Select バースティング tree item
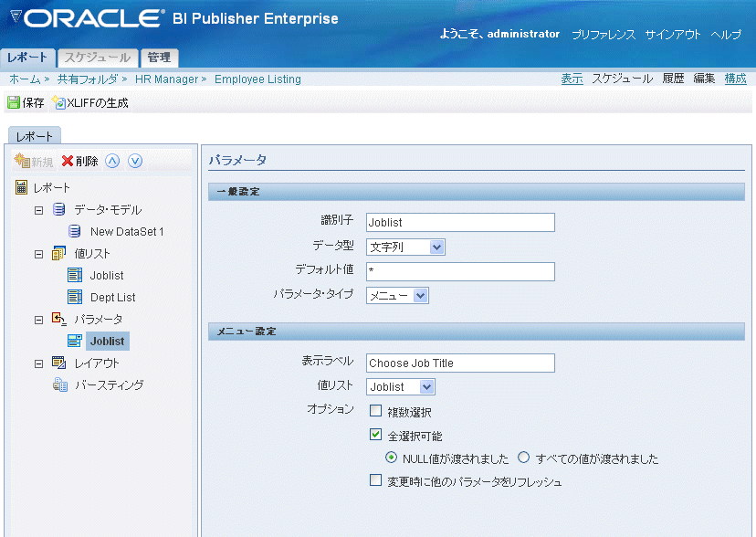Viewport: 756px width, 537px height. [x=110, y=385]
